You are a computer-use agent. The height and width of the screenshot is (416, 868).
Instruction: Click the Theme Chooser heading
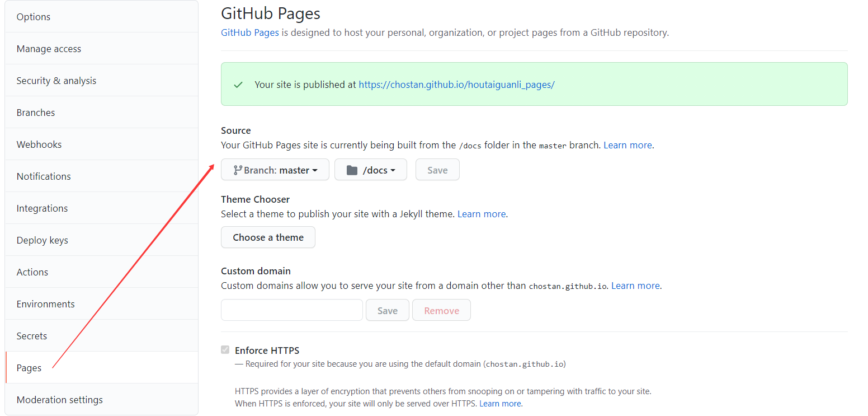[255, 199]
